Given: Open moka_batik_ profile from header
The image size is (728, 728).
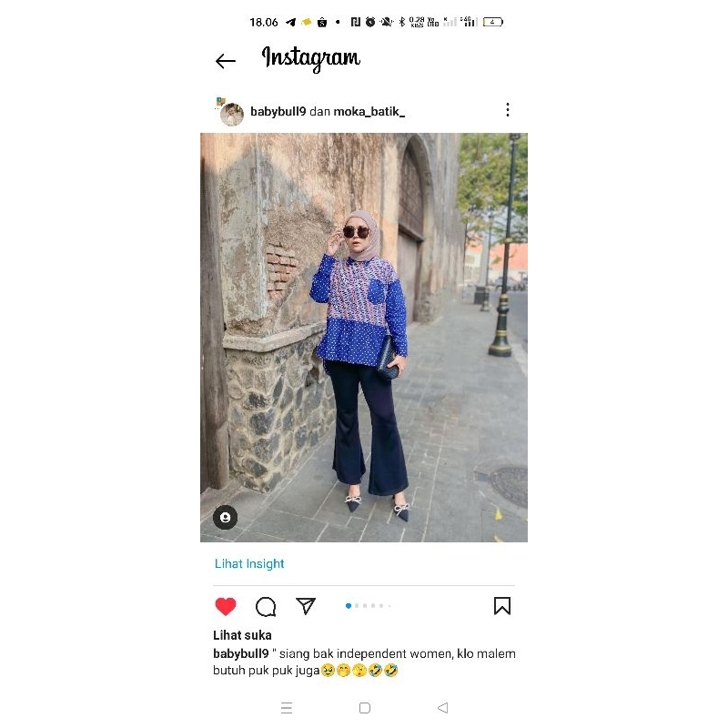Looking at the screenshot, I should tap(369, 111).
